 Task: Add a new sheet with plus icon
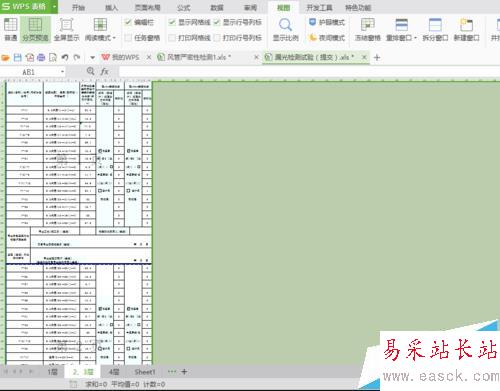pyautogui.click(x=184, y=372)
